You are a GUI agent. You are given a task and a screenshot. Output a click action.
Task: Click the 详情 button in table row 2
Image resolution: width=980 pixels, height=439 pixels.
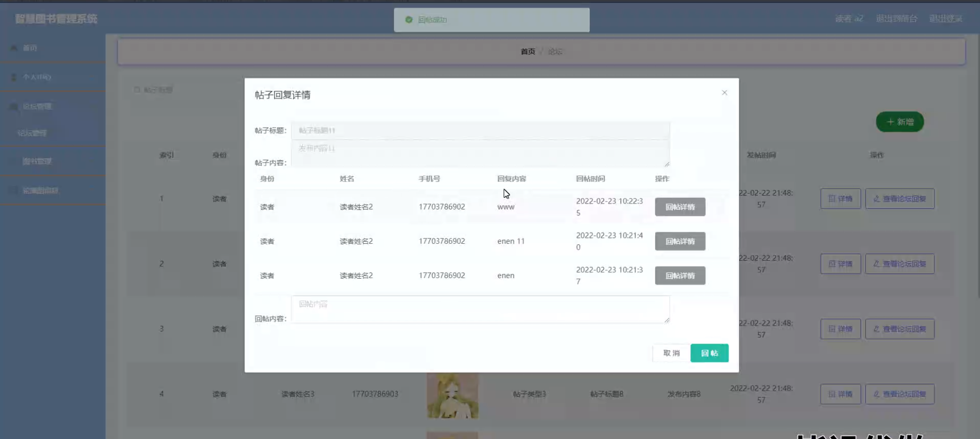tap(841, 264)
